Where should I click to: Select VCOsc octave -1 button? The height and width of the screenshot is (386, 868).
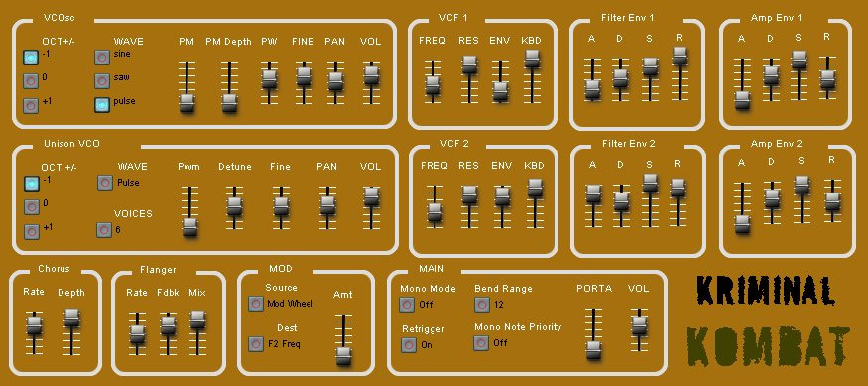click(31, 57)
